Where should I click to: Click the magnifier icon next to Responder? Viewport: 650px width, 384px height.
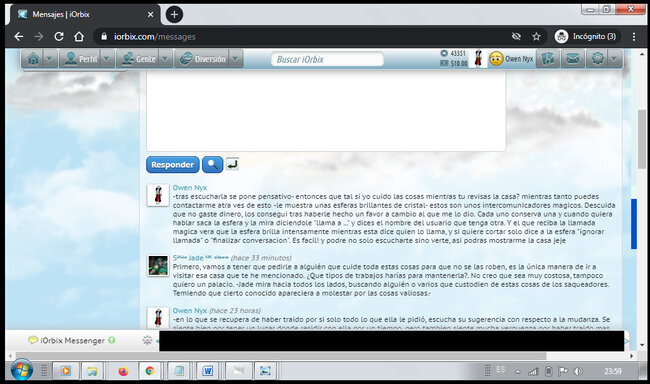[212, 165]
